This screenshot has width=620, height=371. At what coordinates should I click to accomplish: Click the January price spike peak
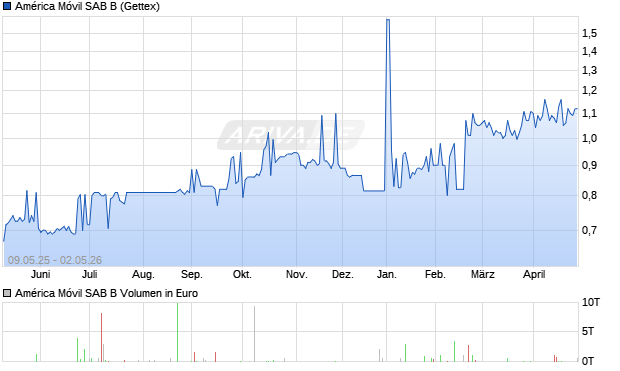pyautogui.click(x=388, y=19)
